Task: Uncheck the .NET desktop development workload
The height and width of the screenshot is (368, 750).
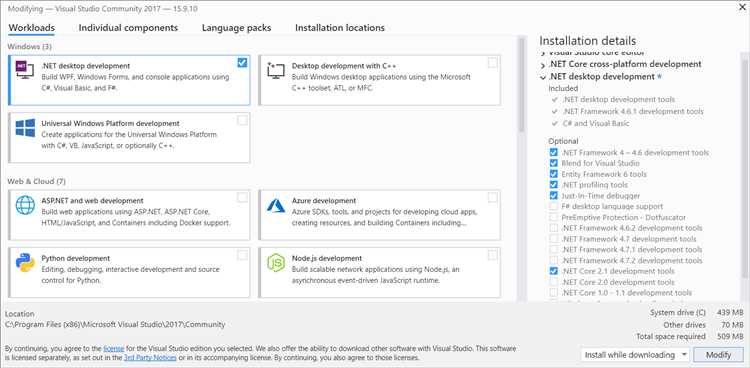Action: coord(243,63)
